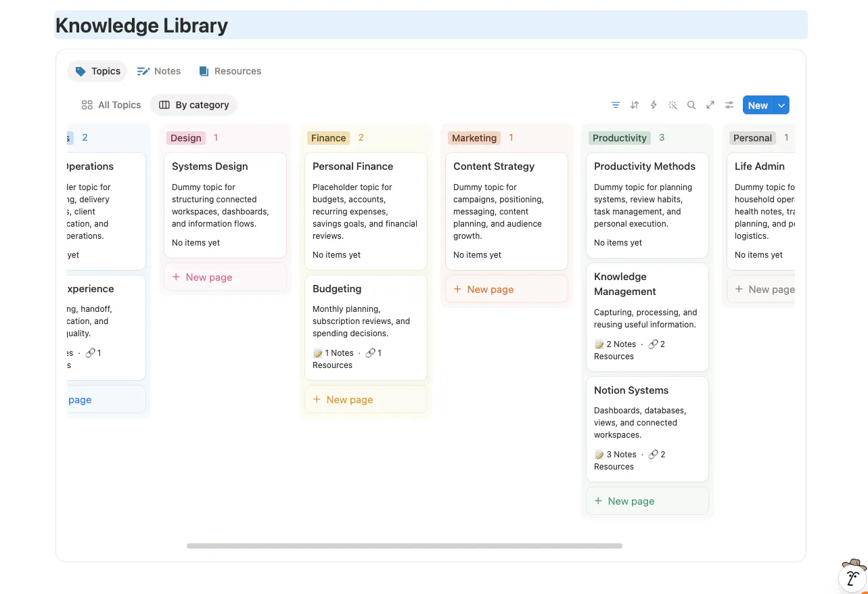Click the By category board icon

[x=164, y=105]
